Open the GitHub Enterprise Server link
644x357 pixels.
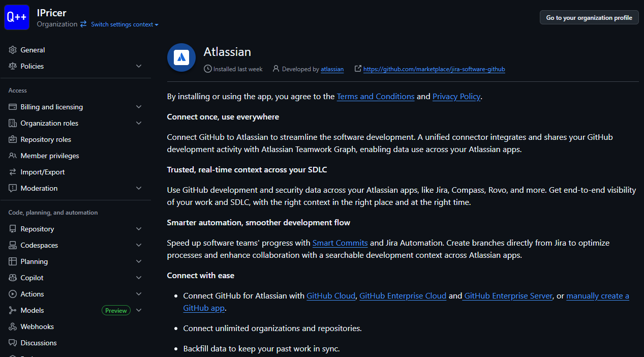[508, 296]
